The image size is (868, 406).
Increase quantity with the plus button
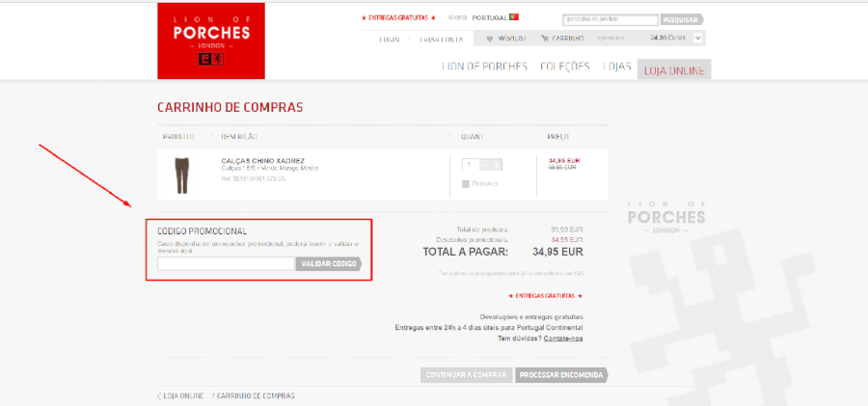coord(497,165)
